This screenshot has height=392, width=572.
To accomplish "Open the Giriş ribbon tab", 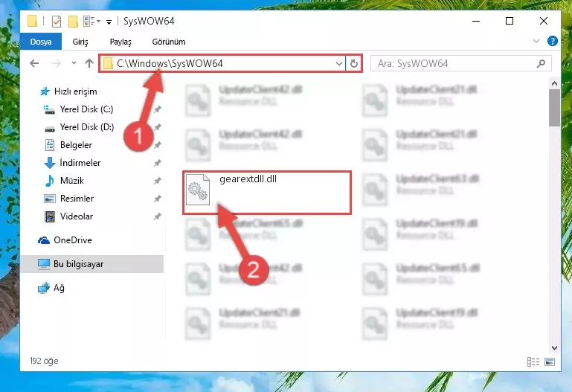I will coord(80,42).
